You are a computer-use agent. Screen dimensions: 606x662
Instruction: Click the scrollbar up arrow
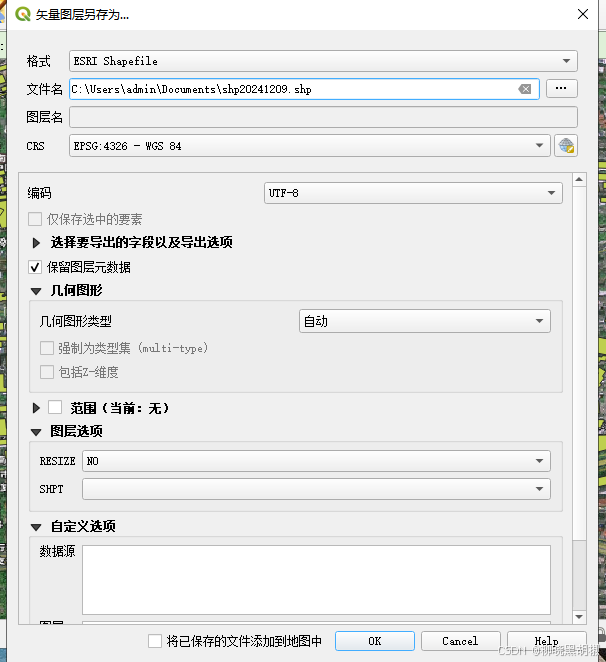click(579, 180)
